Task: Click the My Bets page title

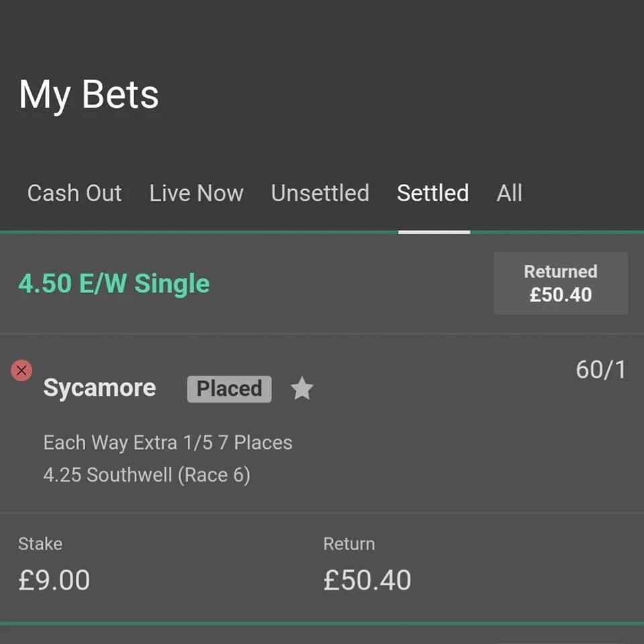Action: coord(89,95)
